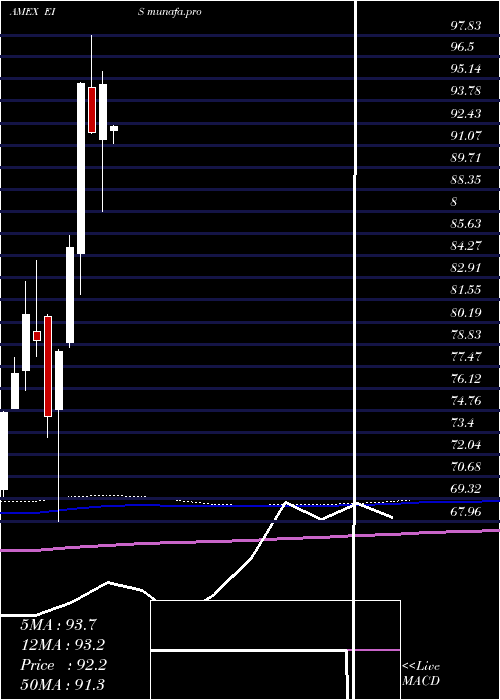Click the 12MA : 93.2 readout
The image size is (500, 700).
tap(63, 645)
